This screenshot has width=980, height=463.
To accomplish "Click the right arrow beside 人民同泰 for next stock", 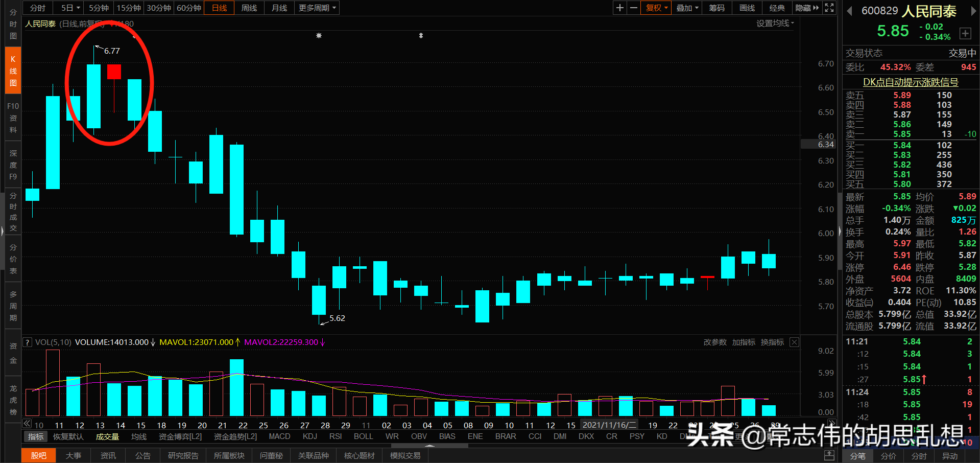I will 974,11.
